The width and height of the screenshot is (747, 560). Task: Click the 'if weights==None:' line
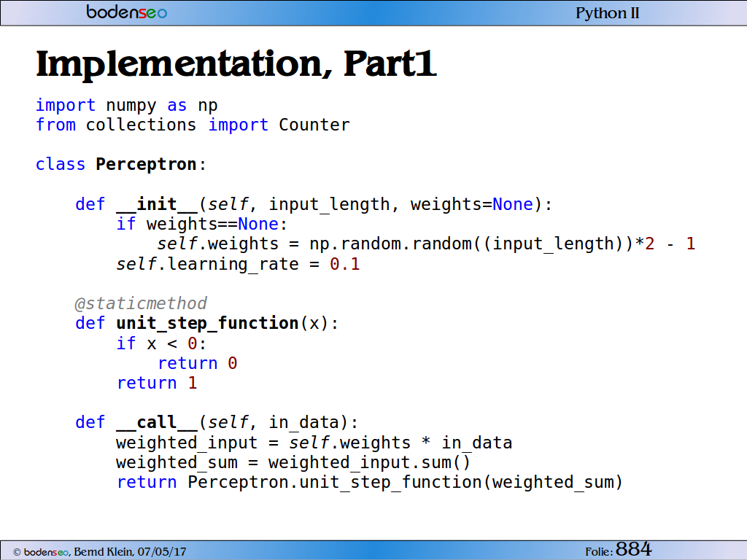(202, 224)
